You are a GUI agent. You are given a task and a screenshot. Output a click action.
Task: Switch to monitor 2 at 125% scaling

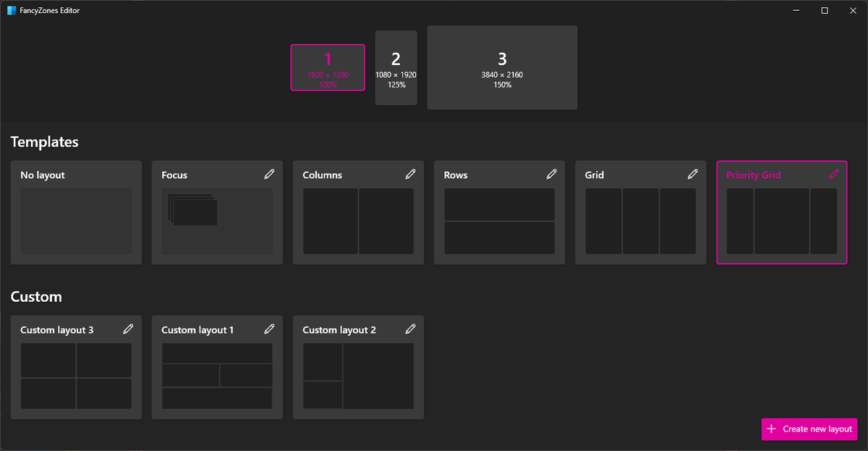pyautogui.click(x=396, y=67)
